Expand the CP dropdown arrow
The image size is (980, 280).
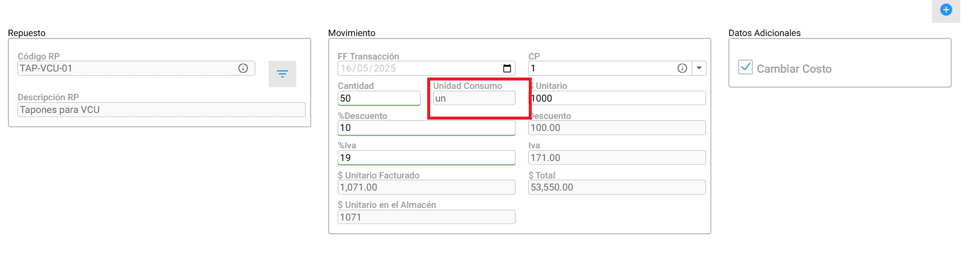click(x=699, y=68)
